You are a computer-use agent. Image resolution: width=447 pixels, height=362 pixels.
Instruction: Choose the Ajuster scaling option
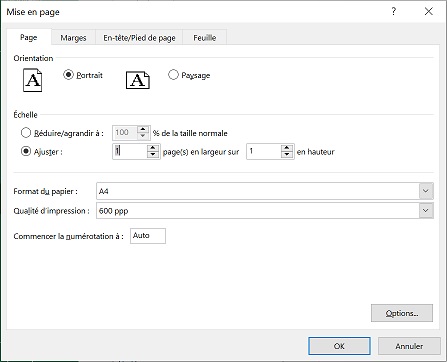(x=26, y=151)
